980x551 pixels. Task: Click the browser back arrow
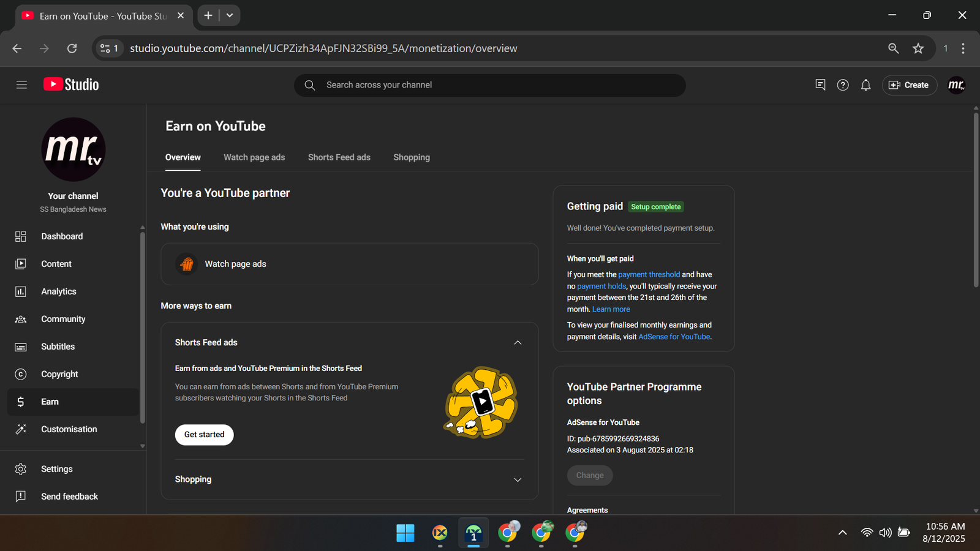click(17, 48)
